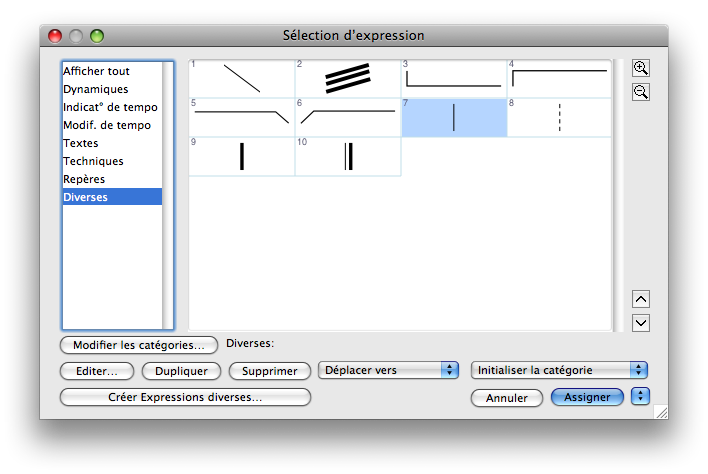Viewport: 708px width, 474px height.
Task: Open the Déplacer vers dropdown
Action: pos(388,370)
